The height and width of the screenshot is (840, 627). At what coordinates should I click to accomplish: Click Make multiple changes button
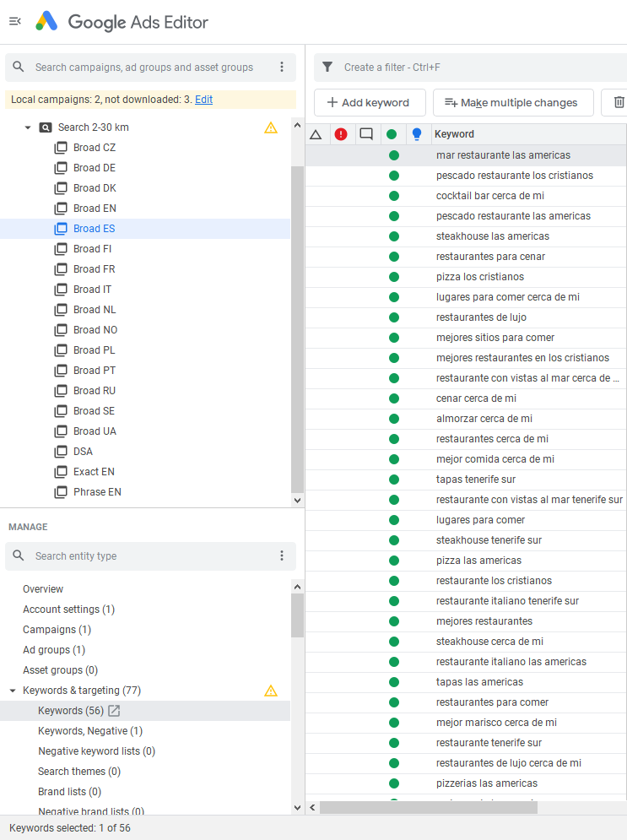(x=513, y=102)
